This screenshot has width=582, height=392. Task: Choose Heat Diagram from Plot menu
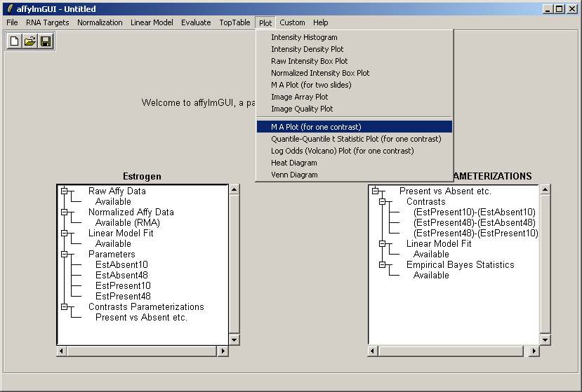(x=294, y=163)
